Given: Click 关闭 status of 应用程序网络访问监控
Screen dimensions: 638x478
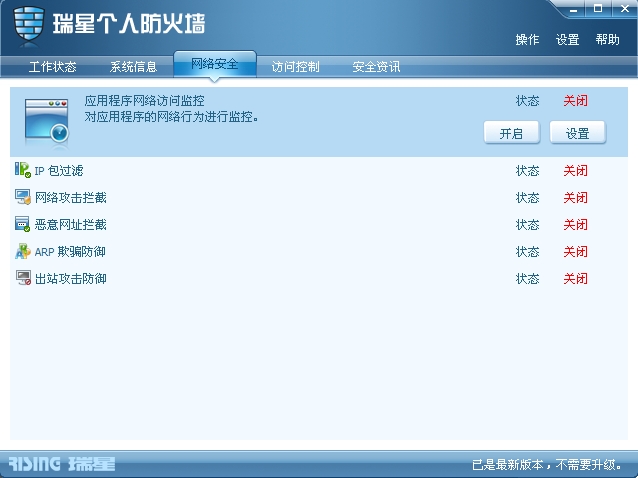Looking at the screenshot, I should tap(576, 100).
